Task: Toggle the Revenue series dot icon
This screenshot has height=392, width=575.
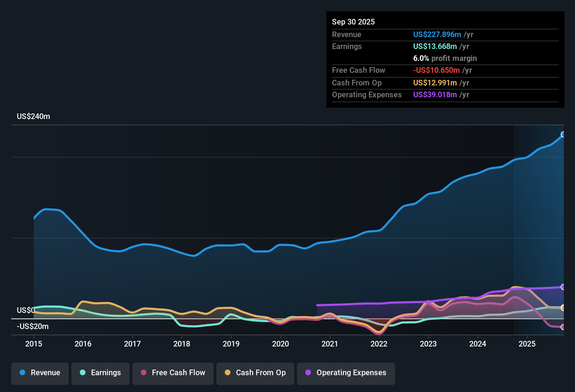Action: pos(22,373)
